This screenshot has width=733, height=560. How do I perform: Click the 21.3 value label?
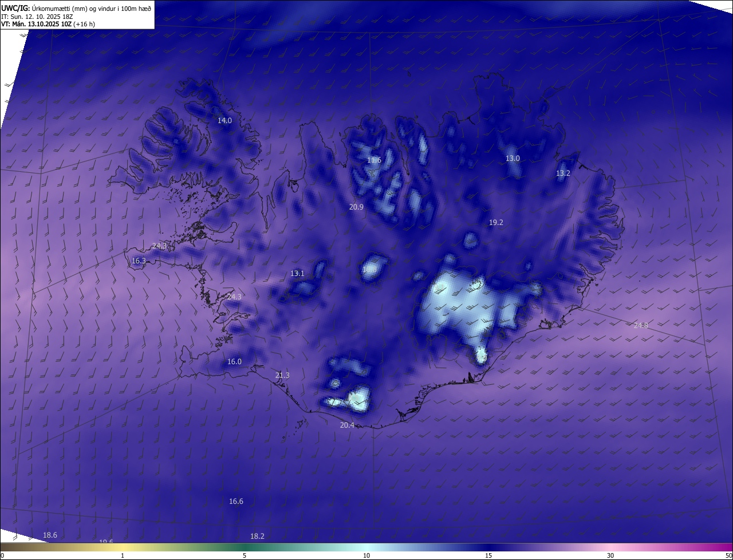[x=282, y=376]
